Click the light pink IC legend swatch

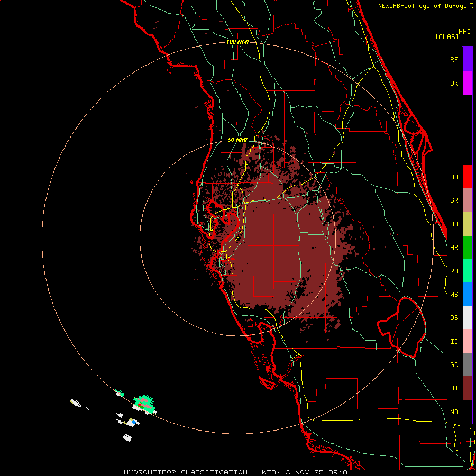pos(467,341)
